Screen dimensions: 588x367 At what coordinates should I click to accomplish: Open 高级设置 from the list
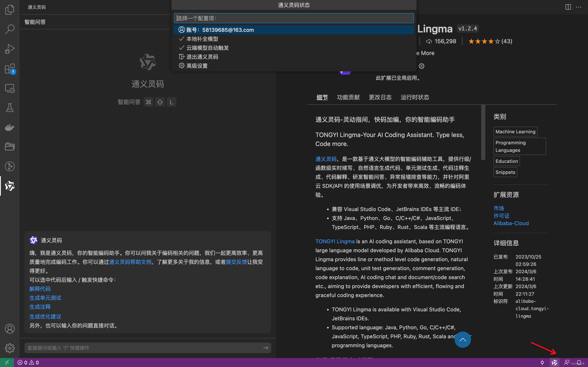coord(197,66)
